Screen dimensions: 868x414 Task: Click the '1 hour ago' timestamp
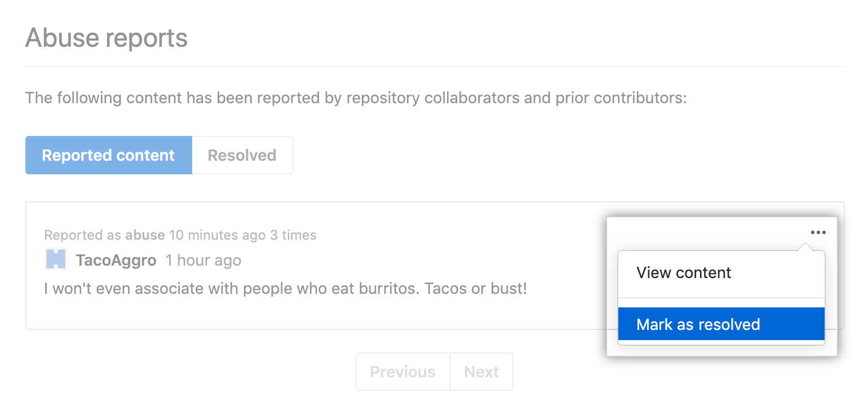coord(203,261)
